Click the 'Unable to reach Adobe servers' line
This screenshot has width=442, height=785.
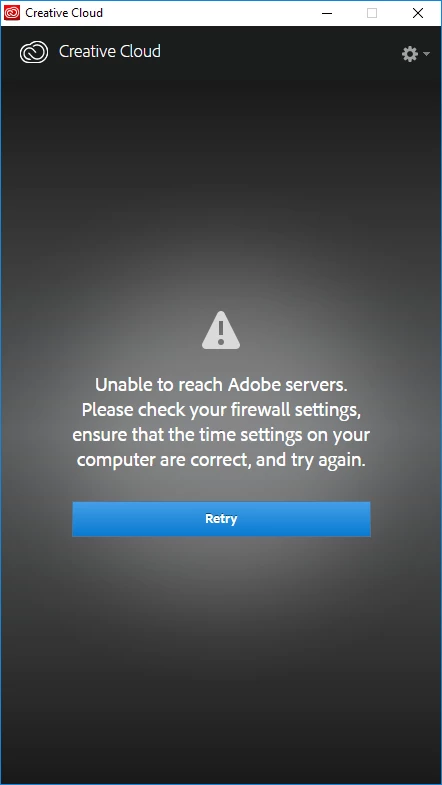pos(221,385)
